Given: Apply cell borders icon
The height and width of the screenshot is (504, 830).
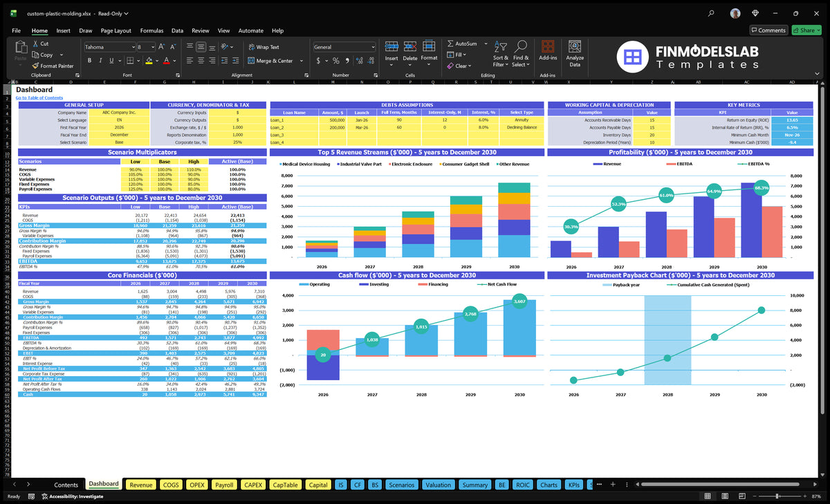Looking at the screenshot, I should click(131, 61).
